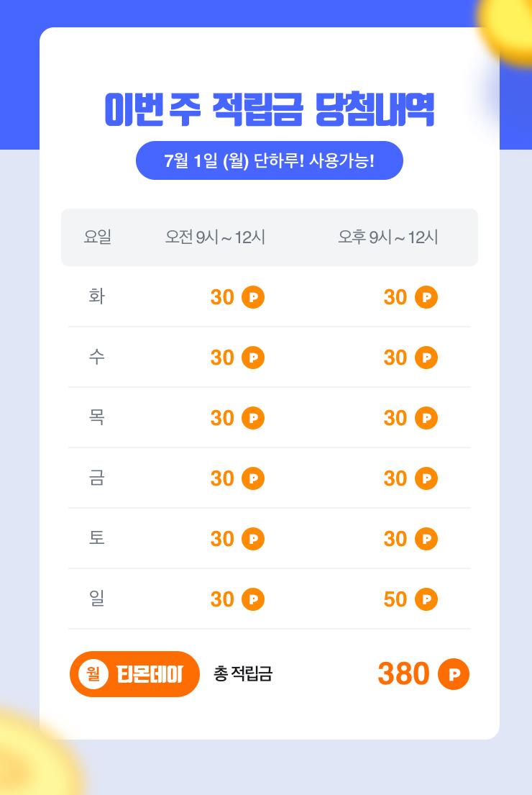Screen dimensions: 532x795
Task: Click Wednesday morning point coin icon
Action: 253,358
